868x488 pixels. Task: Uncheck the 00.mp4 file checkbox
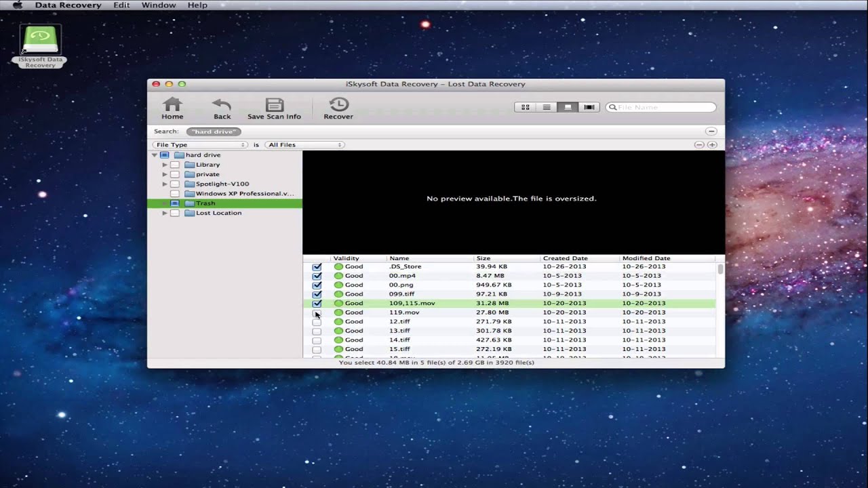click(x=317, y=276)
